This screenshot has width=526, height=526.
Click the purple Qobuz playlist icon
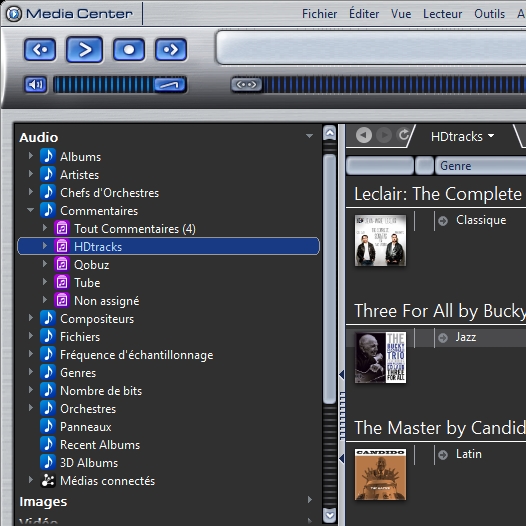(x=62, y=264)
